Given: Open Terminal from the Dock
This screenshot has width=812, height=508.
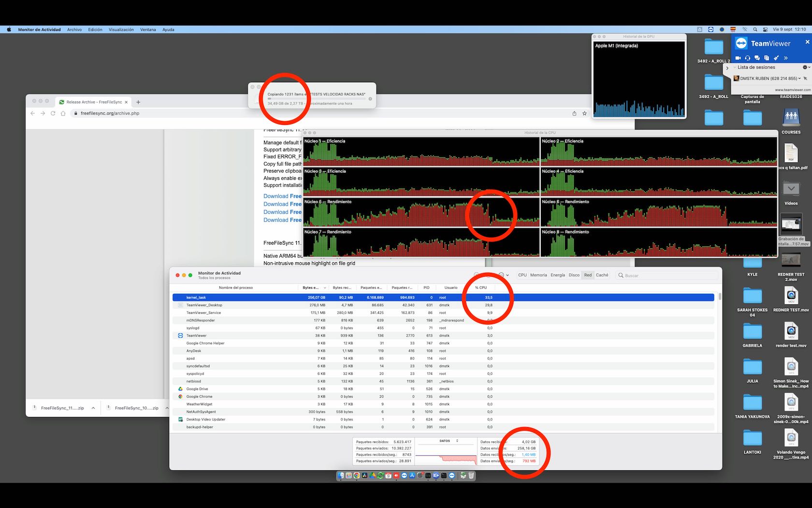Looking at the screenshot, I should (x=444, y=476).
